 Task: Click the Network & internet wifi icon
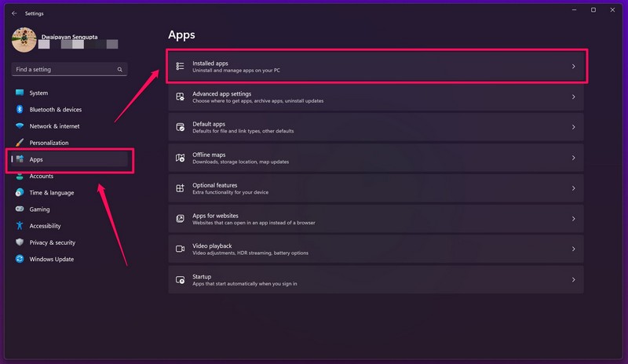point(20,126)
